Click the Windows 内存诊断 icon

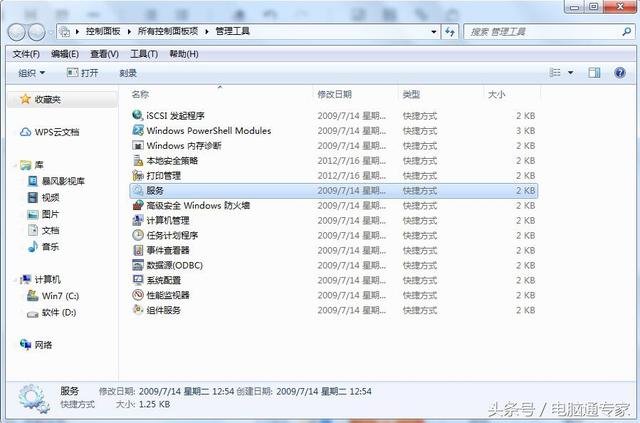[x=138, y=146]
